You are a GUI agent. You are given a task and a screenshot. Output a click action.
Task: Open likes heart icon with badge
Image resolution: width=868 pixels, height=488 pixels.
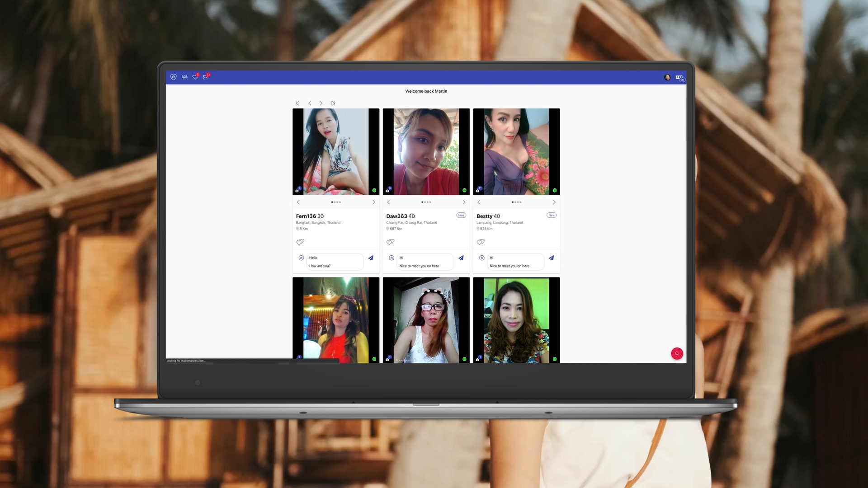point(195,77)
